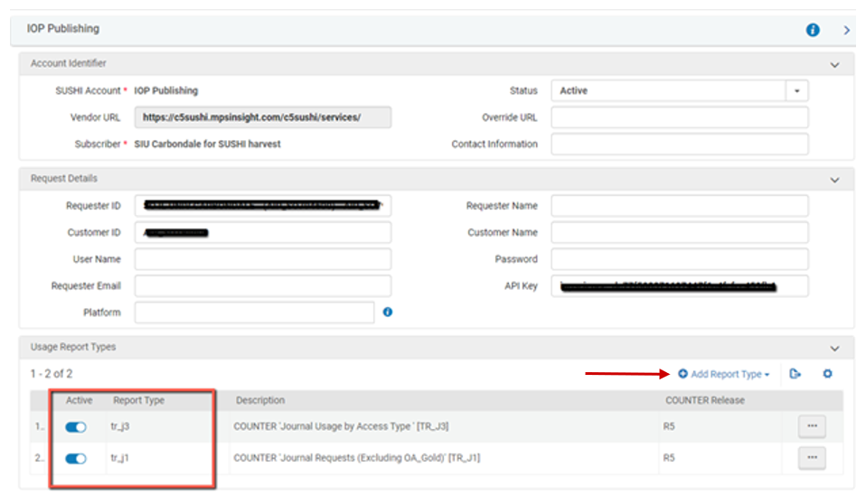The height and width of the screenshot is (504, 866).
Task: Open the row actions menu for tr_j3
Action: coord(812,426)
